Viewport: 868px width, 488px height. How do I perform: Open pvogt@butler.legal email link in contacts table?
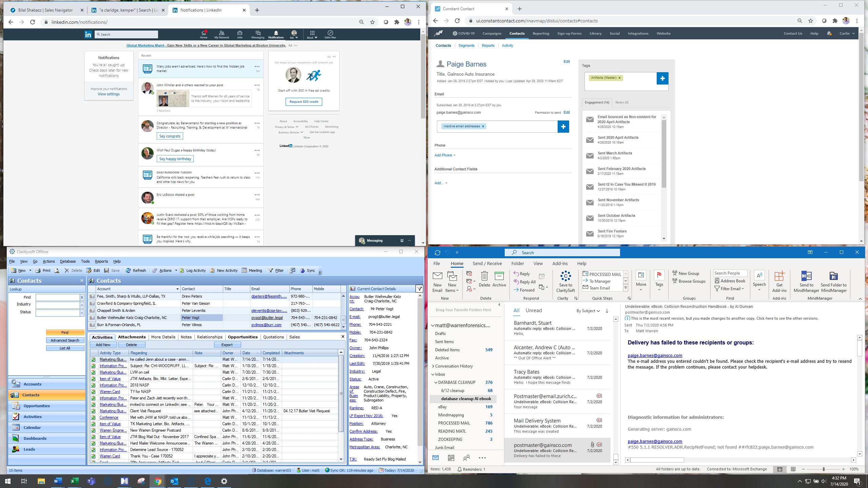point(267,318)
